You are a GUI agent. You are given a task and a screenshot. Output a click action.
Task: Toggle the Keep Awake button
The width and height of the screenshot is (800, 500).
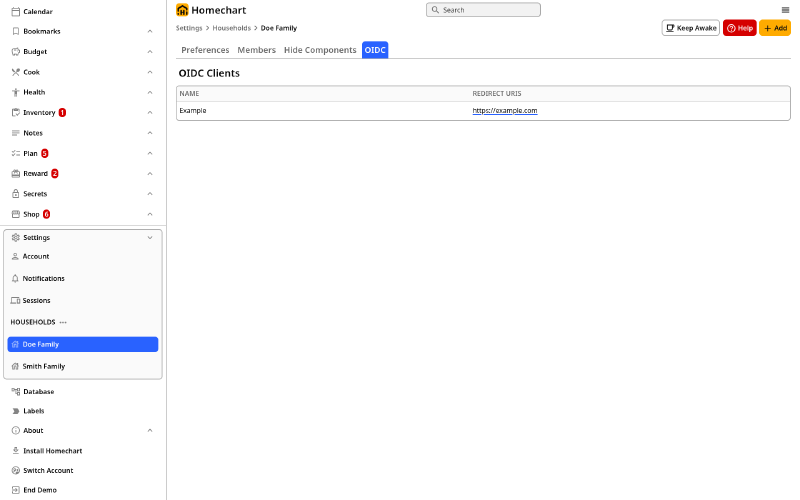tap(690, 28)
